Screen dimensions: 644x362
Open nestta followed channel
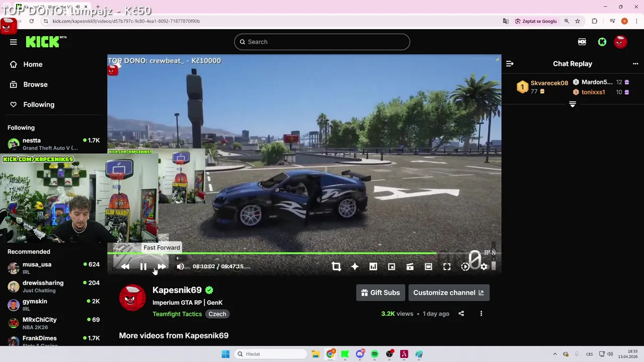point(53,144)
